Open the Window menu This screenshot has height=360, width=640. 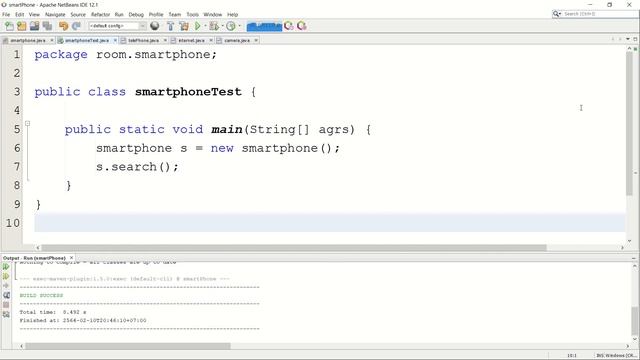tap(213, 14)
